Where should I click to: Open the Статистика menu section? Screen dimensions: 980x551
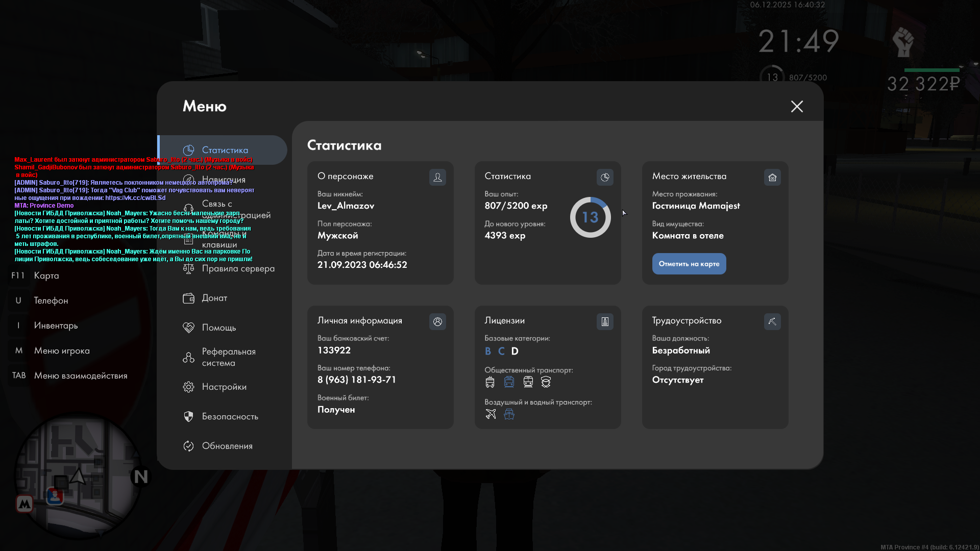[224, 150]
